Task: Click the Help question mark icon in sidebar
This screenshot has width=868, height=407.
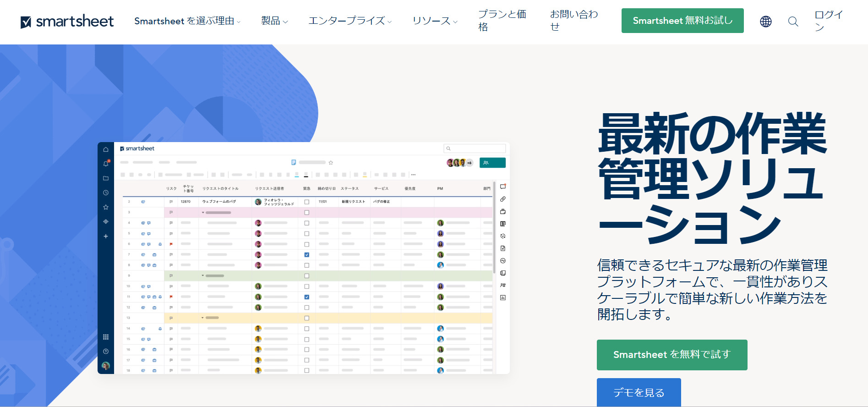Action: 106,352
